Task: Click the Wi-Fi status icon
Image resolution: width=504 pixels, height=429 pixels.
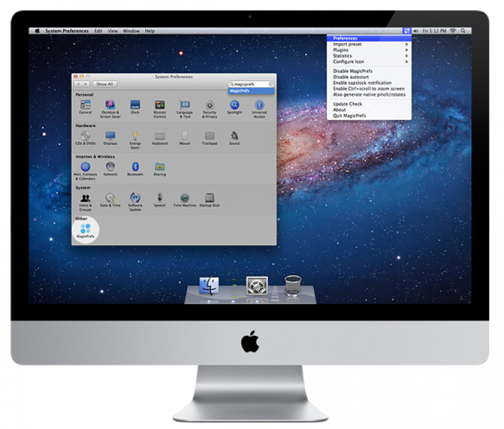Action: (453, 31)
